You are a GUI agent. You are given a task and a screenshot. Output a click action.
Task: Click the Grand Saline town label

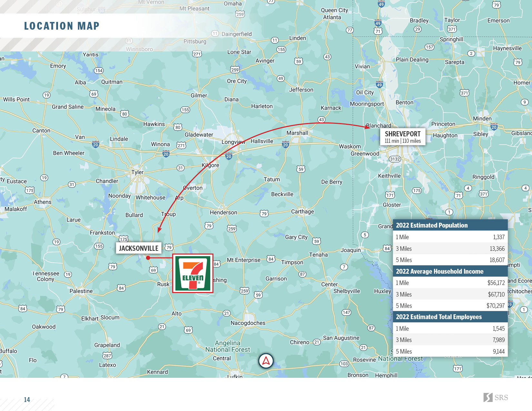pyautogui.click(x=68, y=107)
